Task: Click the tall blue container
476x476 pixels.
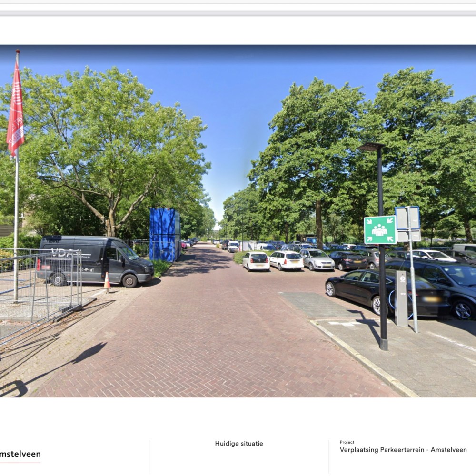Action: (x=165, y=234)
